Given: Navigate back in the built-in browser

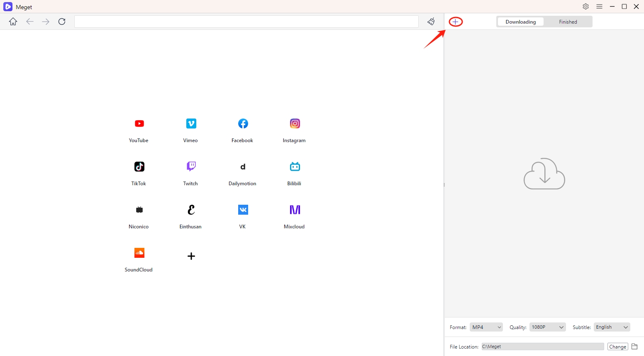Looking at the screenshot, I should click(30, 22).
